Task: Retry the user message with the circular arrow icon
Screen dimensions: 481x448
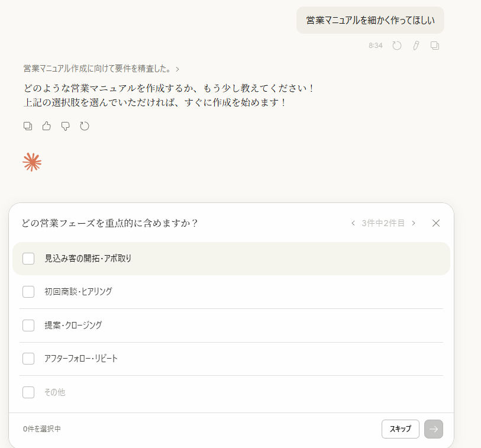Action: [x=397, y=46]
